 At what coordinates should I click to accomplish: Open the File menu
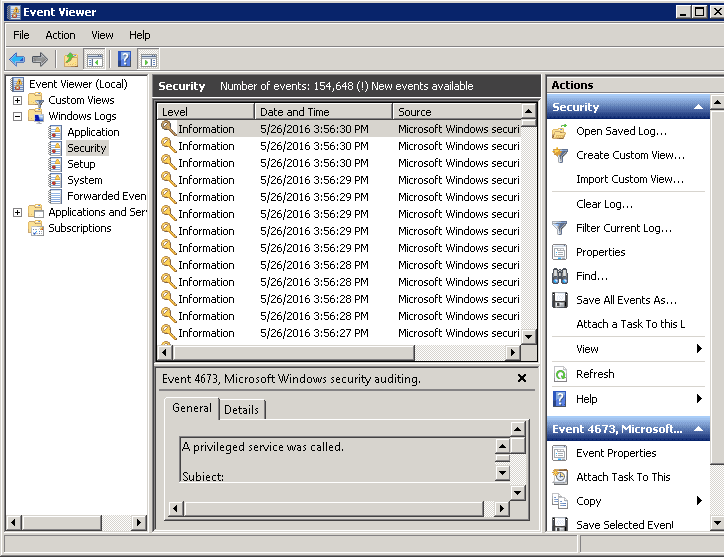tap(21, 35)
